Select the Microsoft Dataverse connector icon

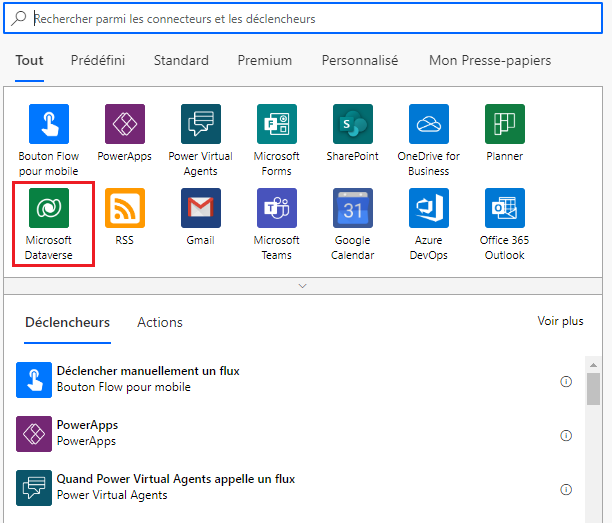tap(49, 208)
